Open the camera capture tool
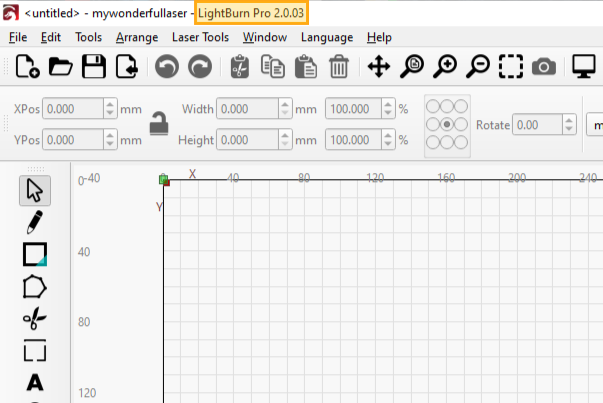The height and width of the screenshot is (403, 603). click(x=543, y=67)
